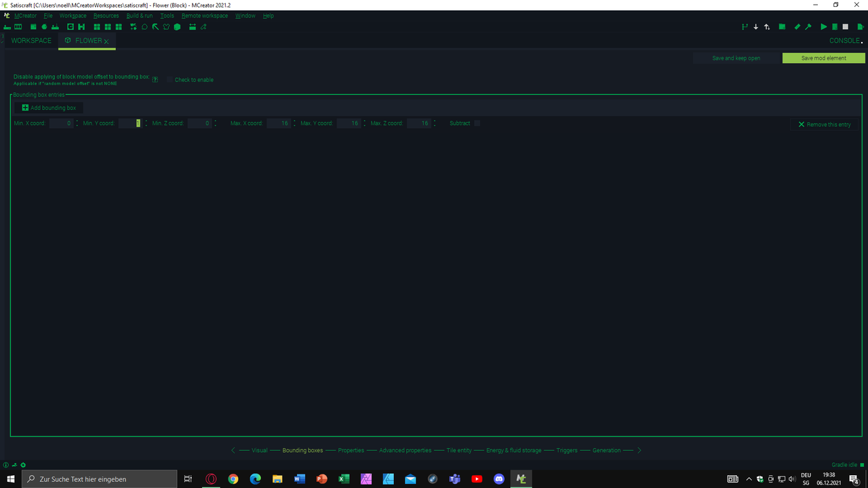Open the File menu
868x488 pixels.
click(x=48, y=16)
